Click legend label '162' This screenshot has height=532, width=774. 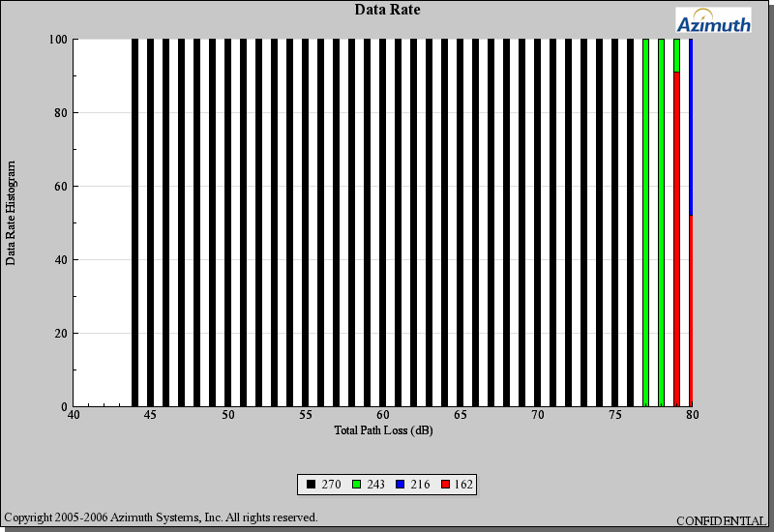coord(463,485)
